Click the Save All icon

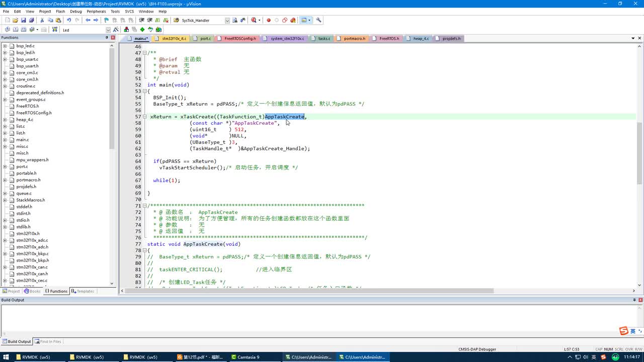(31, 20)
